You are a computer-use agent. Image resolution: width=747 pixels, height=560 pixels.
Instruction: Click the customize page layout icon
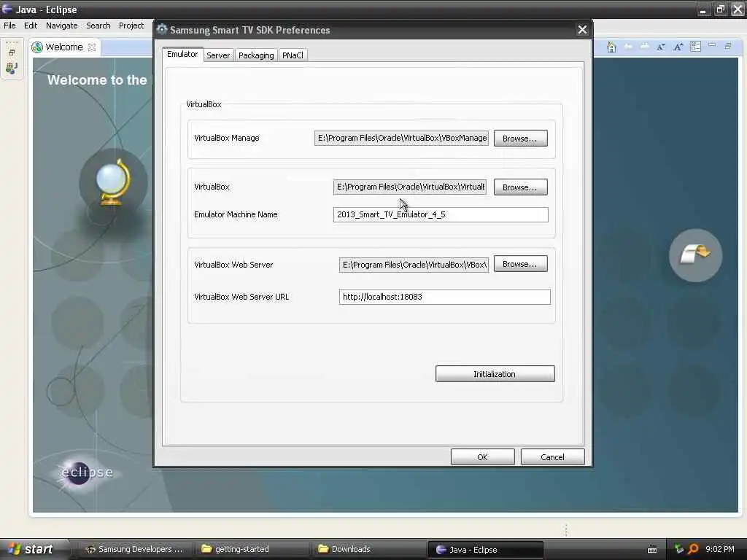tap(695, 47)
